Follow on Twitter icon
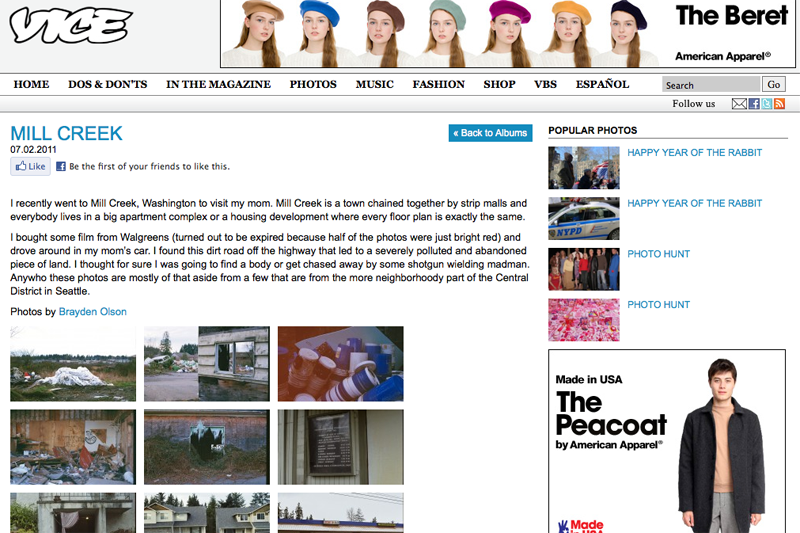Screen dimensions: 800x533 click(766, 104)
